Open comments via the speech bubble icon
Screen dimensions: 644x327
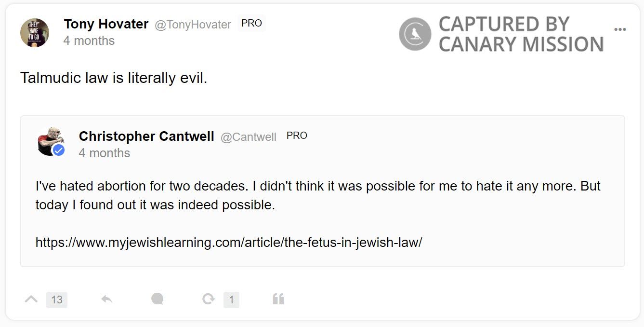coord(157,300)
